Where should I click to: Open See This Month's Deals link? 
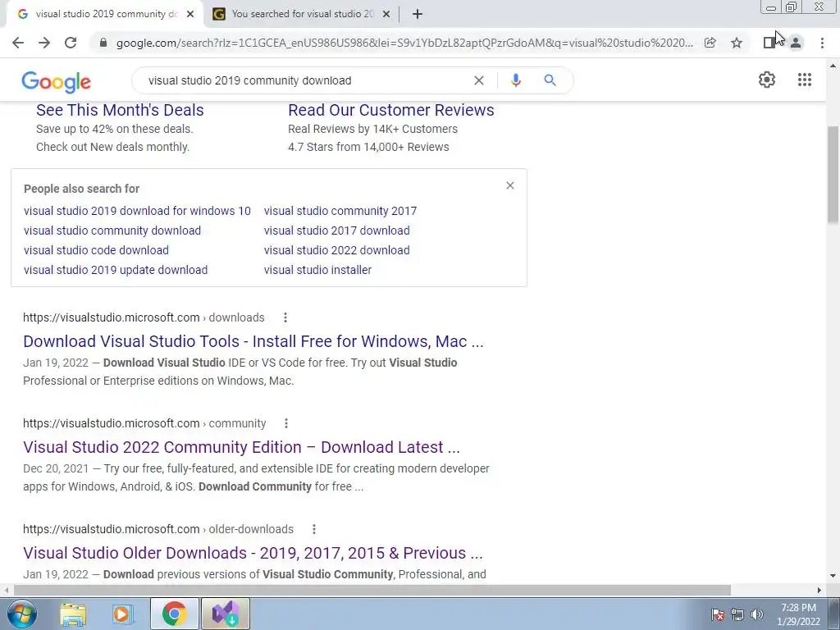click(x=120, y=110)
